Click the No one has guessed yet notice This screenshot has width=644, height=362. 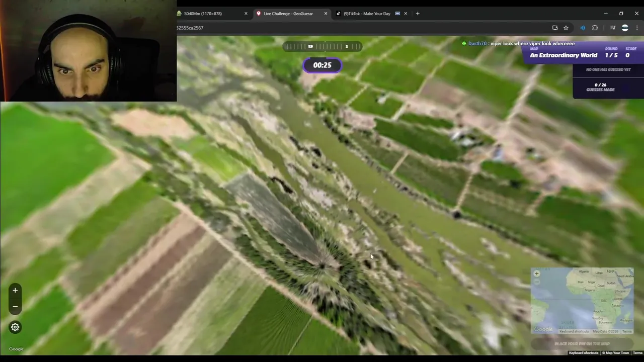click(608, 69)
